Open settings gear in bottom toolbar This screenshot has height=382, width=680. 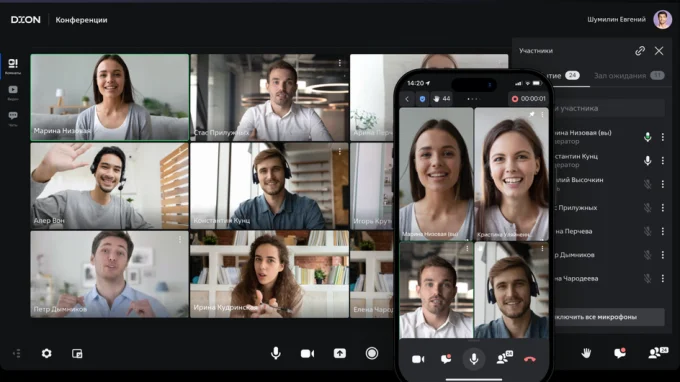pyautogui.click(x=46, y=353)
